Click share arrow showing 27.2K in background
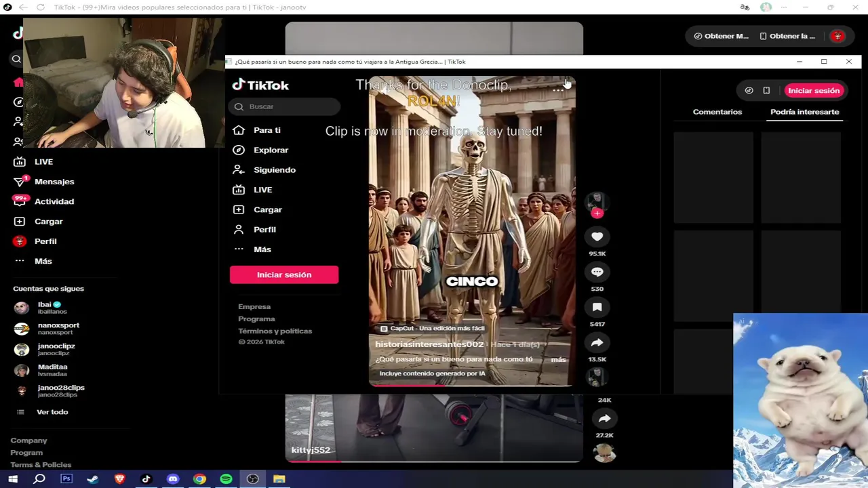This screenshot has width=868, height=488. click(x=604, y=418)
